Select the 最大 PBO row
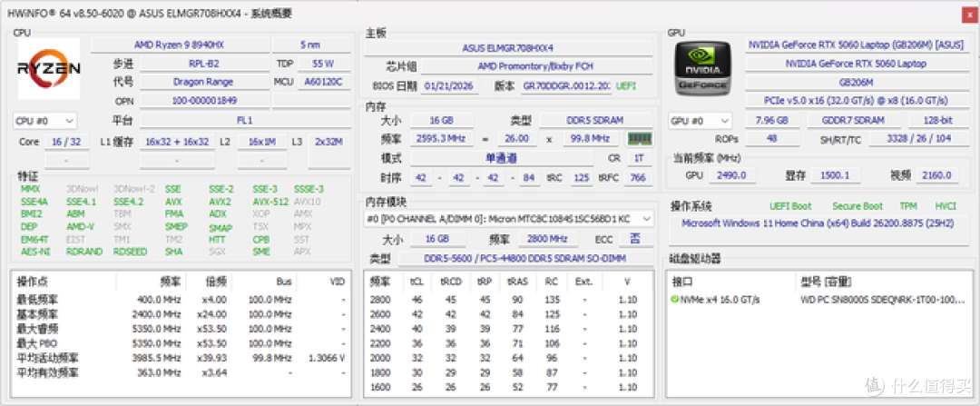This screenshot has height=406, width=980. pyautogui.click(x=181, y=343)
